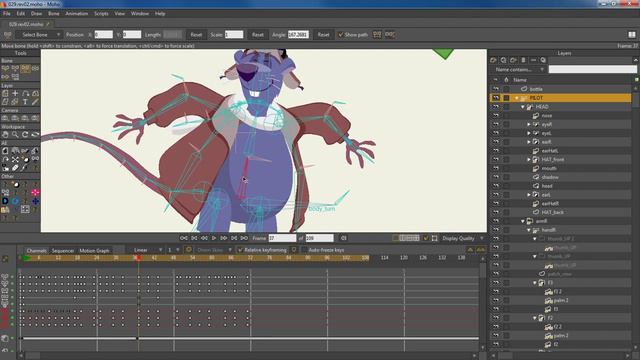The height and width of the screenshot is (360, 640).
Task: Collapse the PILOT layer group
Action: coord(516,98)
